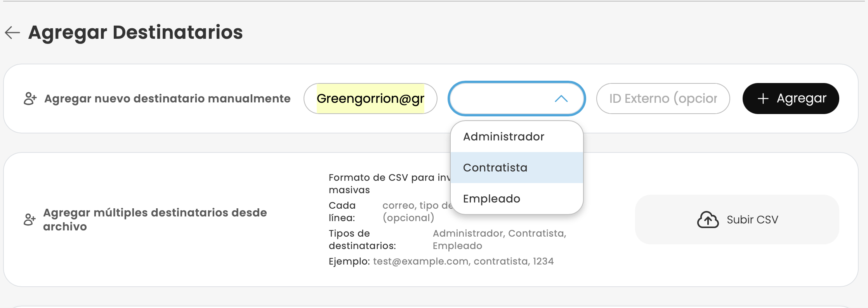Image resolution: width=868 pixels, height=308 pixels.
Task: Click the 'Formato de CSV' heading text
Action: 388,178
